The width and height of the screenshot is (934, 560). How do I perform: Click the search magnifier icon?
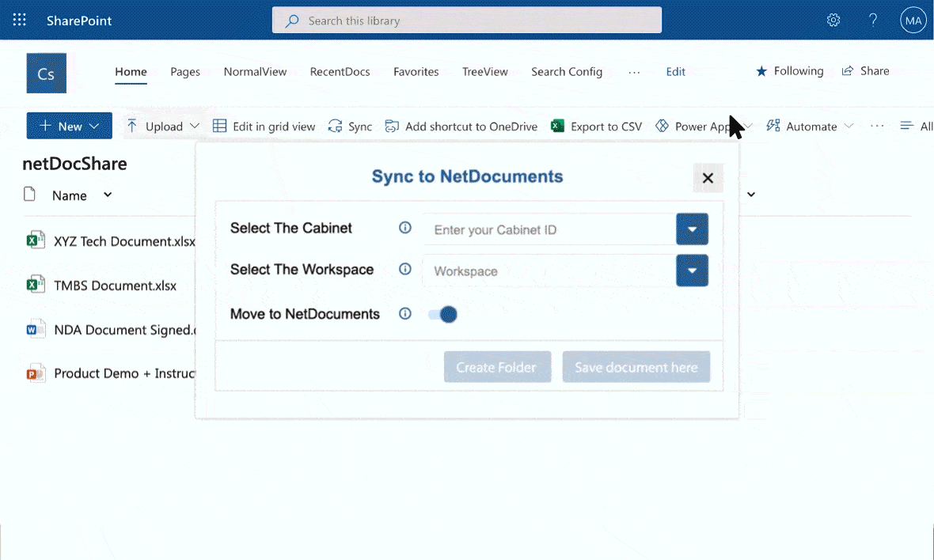(292, 21)
